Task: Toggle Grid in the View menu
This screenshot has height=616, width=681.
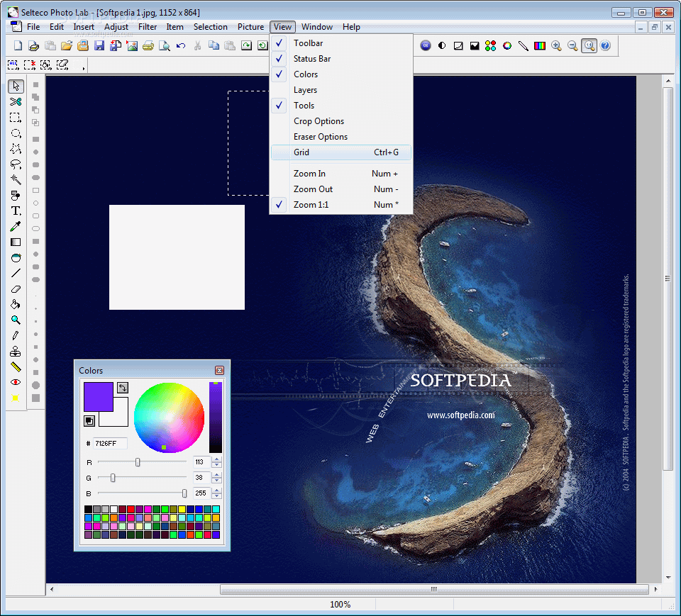Action: pos(341,152)
